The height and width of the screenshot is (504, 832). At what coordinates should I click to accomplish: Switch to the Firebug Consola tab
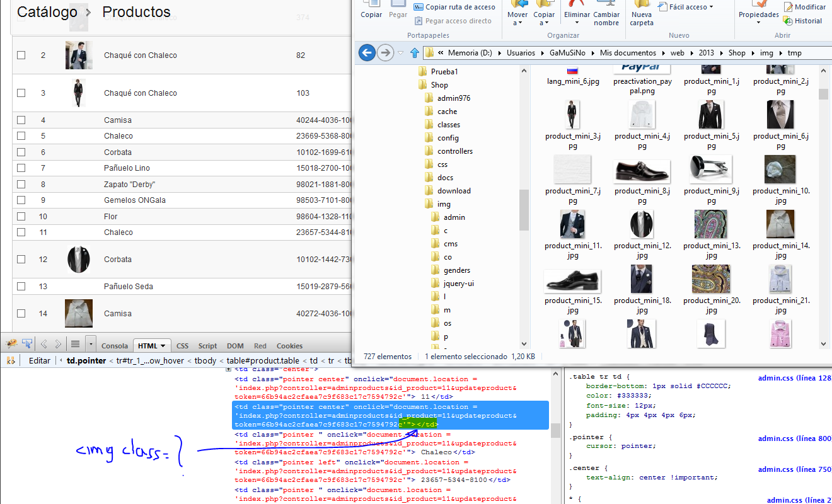point(114,346)
